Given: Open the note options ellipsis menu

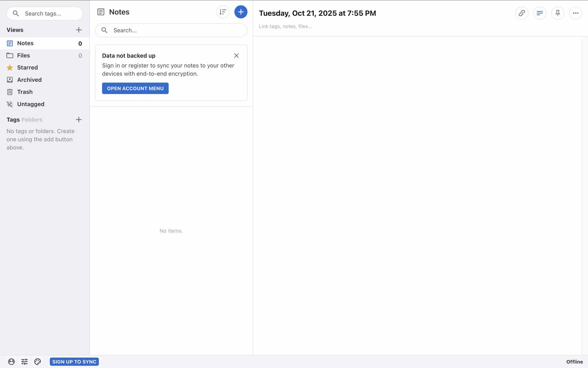Looking at the screenshot, I should (x=576, y=13).
